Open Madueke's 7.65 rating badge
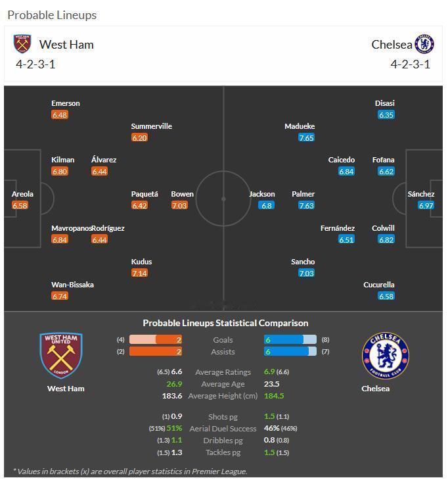Viewport: 448px width, 482px height. pos(307,137)
